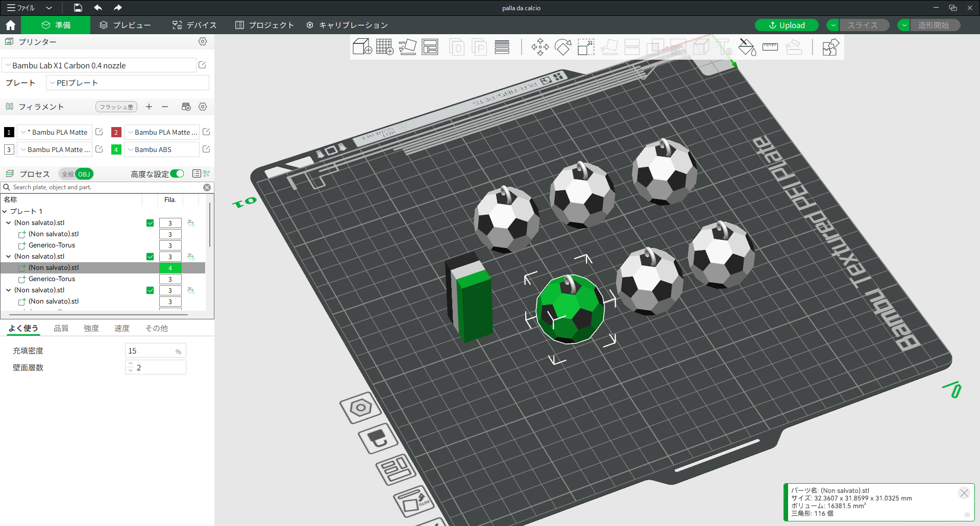Click the black filament 1 color swatch
This screenshot has width=980, height=526.
click(9, 132)
